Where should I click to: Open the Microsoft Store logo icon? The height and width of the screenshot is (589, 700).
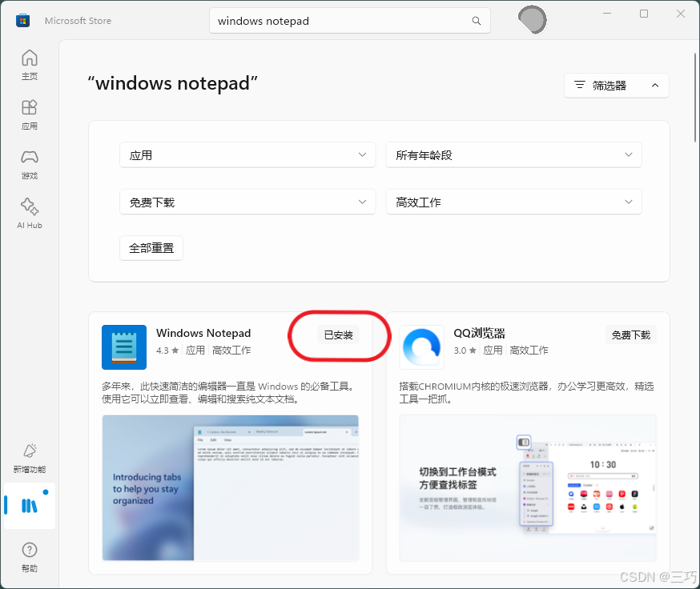(x=22, y=21)
